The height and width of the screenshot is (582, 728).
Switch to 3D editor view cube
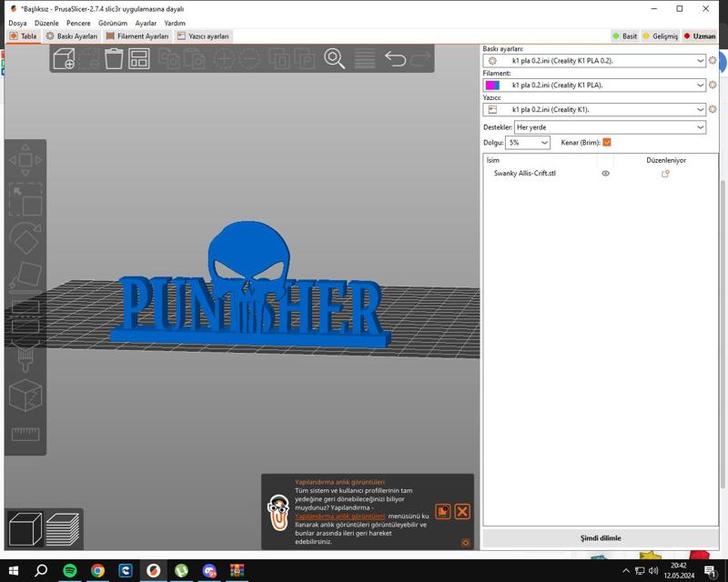click(x=25, y=528)
